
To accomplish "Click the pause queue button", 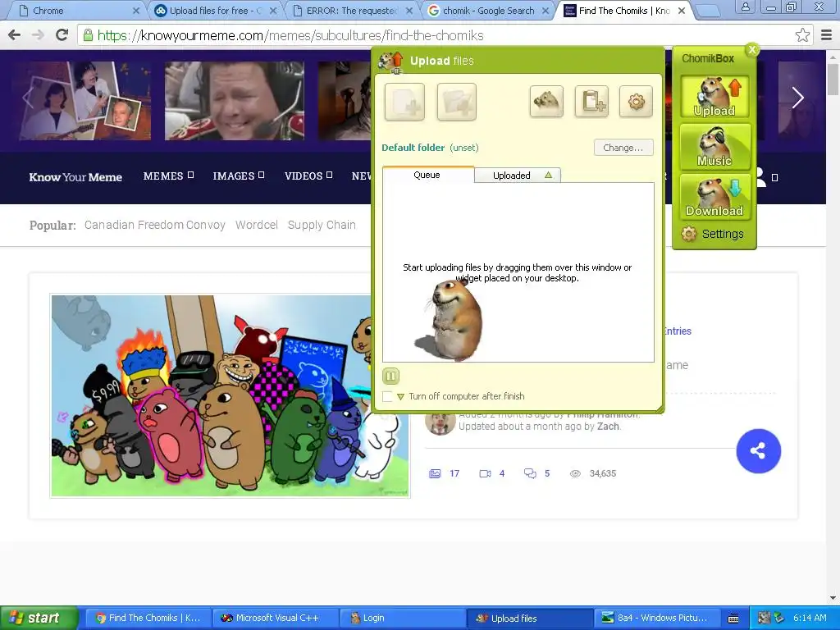I will coord(390,376).
